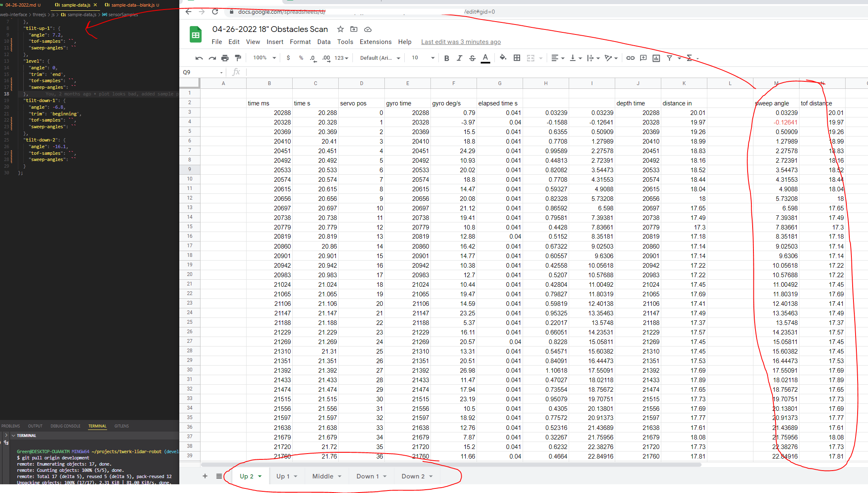Open the sample-data.js editor tab
Screen dimensions: 868x493
pyautogui.click(x=76, y=5)
